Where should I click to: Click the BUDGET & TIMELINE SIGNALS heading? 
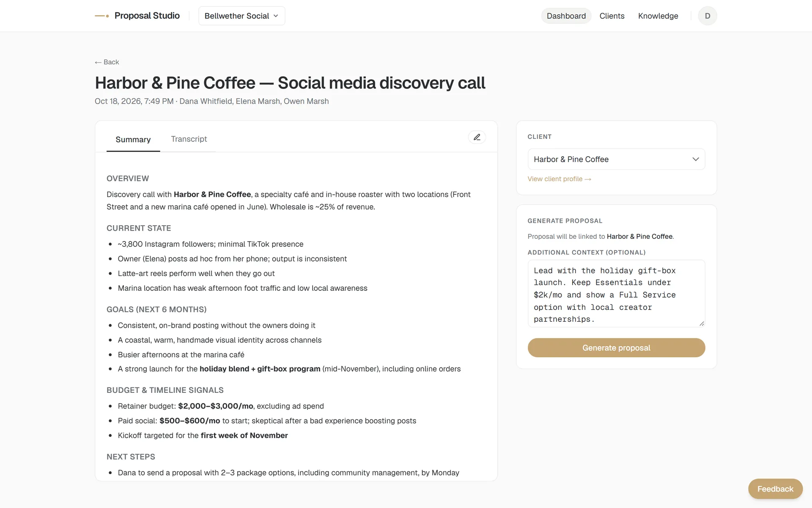165,390
